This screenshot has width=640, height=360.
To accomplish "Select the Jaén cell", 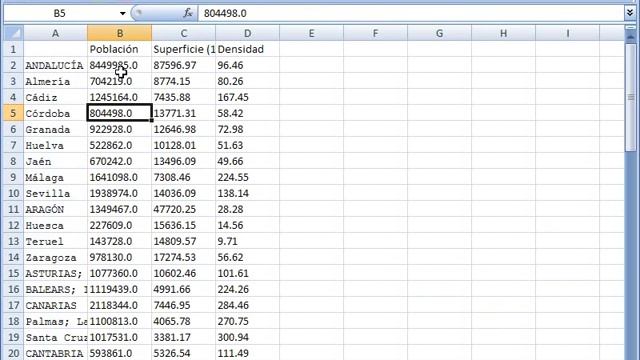I will tap(56, 161).
